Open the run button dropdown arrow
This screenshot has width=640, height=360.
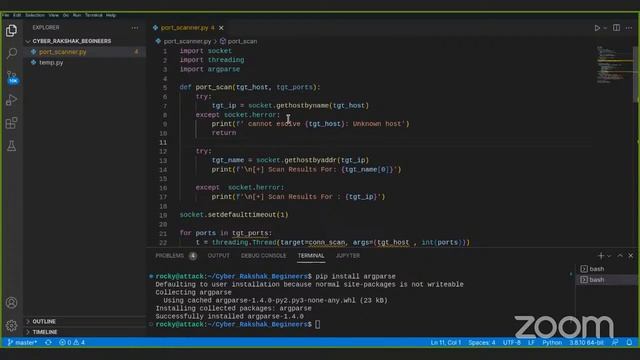[605, 28]
